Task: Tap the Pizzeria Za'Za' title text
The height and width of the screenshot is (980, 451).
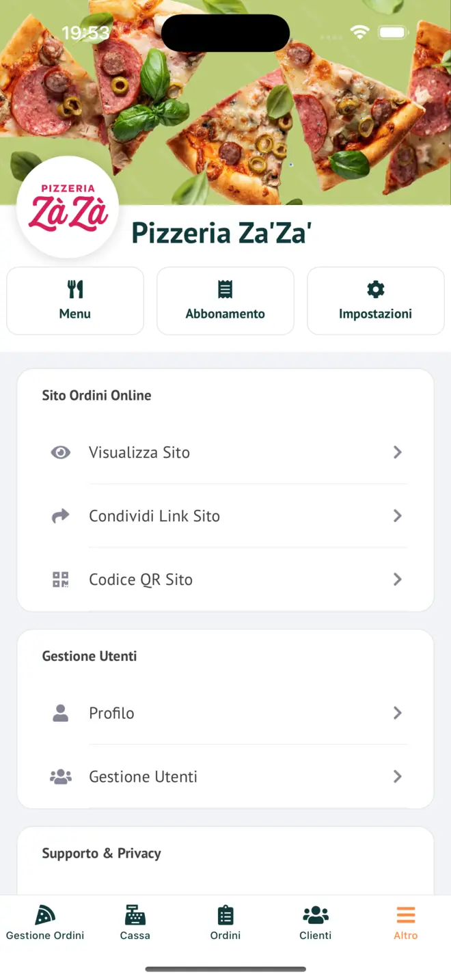Action: point(221,234)
